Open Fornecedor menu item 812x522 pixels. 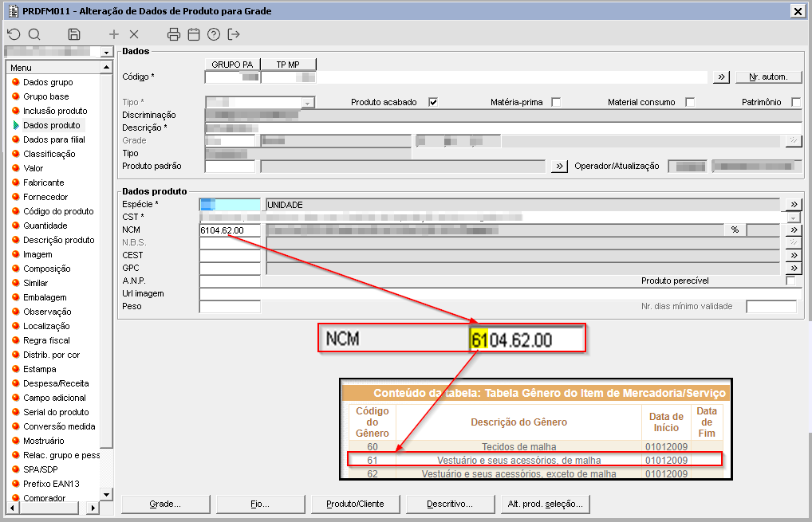click(x=45, y=197)
